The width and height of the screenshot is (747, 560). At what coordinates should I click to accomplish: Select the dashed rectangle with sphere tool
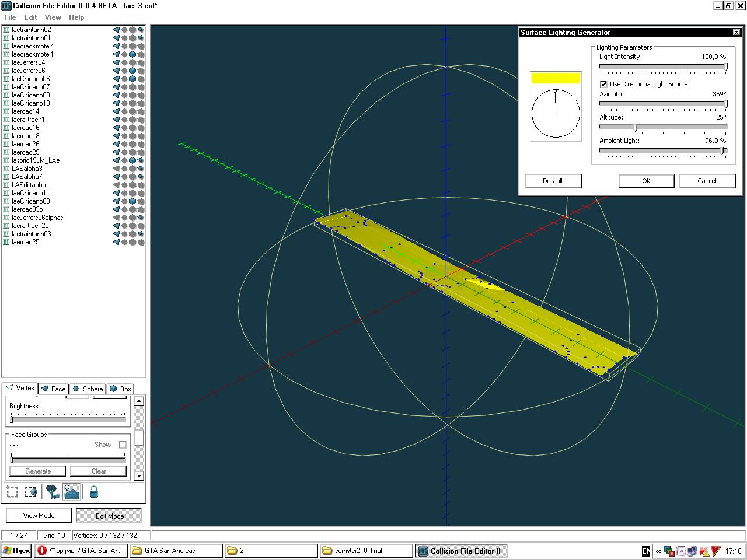31,492
